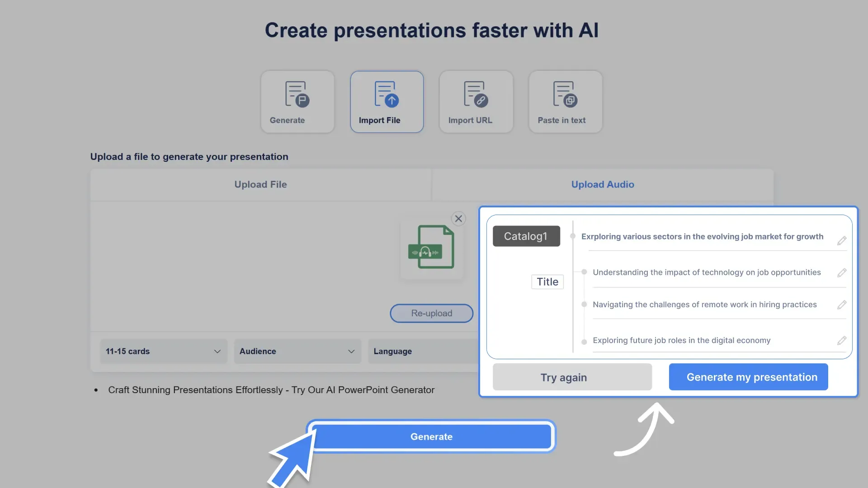Click the Catalog1 label
Viewport: 868px width, 488px height.
click(x=526, y=236)
